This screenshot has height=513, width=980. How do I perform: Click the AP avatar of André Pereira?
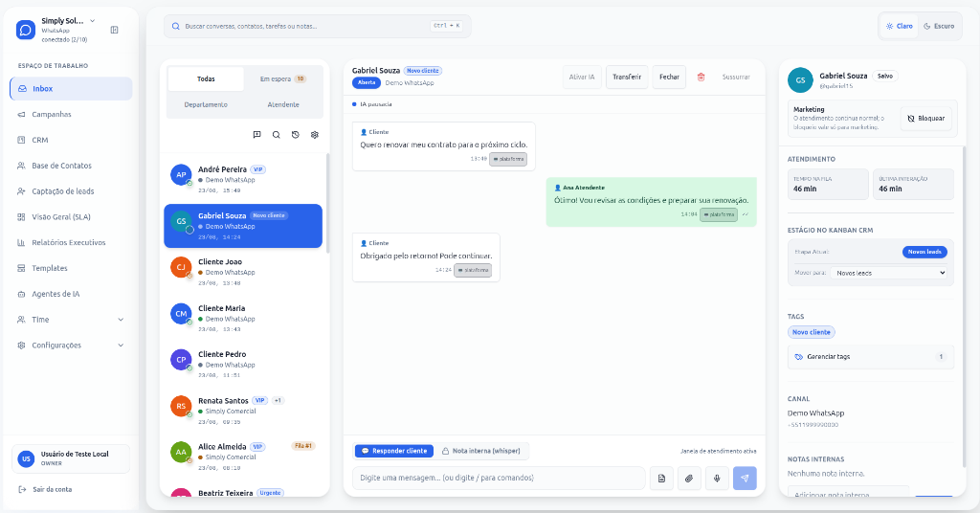click(x=181, y=175)
